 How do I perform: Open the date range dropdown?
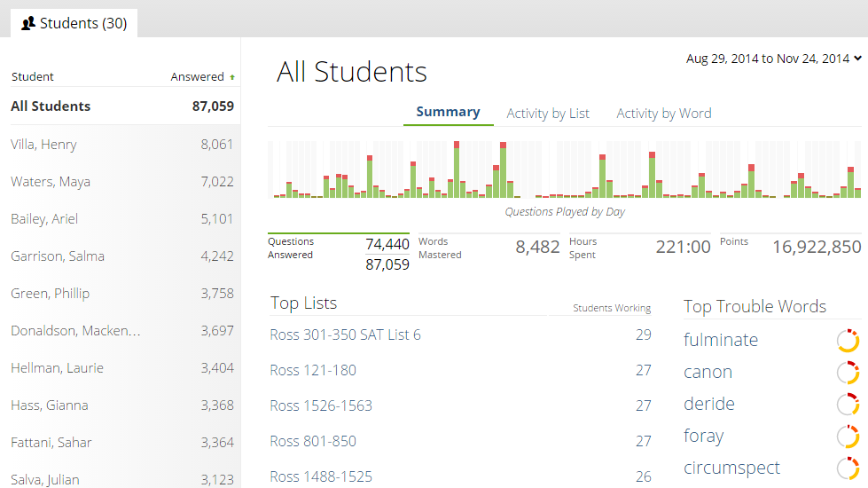click(x=773, y=59)
